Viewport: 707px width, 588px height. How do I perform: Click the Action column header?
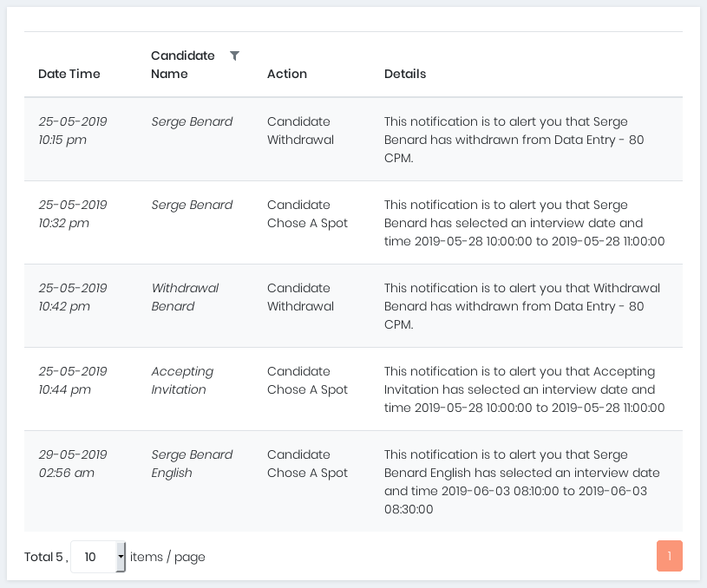[x=286, y=74]
